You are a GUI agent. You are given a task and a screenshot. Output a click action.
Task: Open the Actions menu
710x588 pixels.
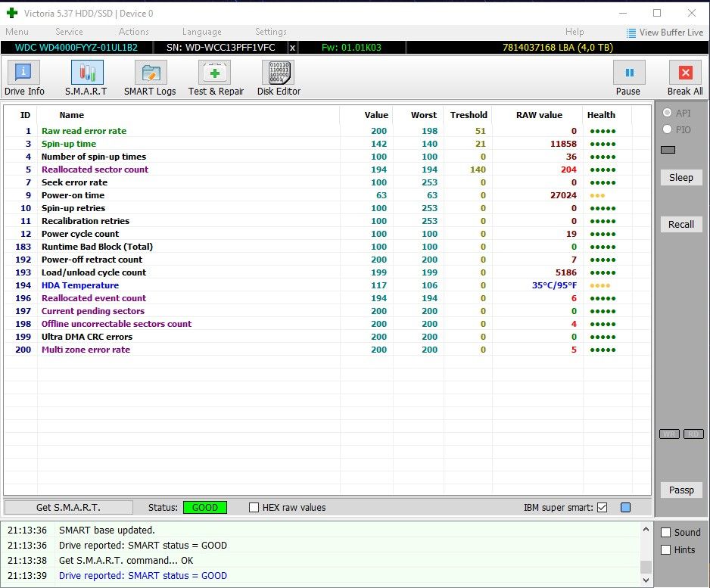pyautogui.click(x=133, y=32)
